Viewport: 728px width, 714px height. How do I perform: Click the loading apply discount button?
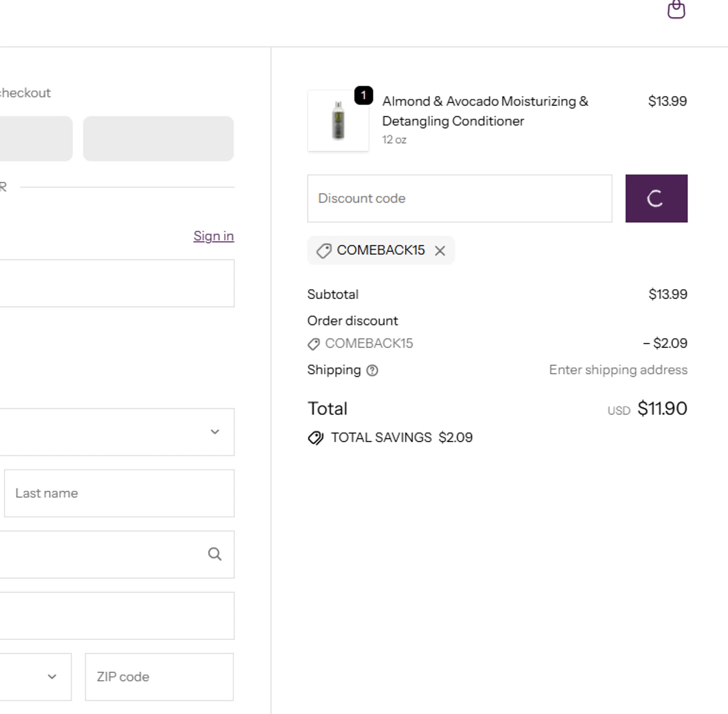pos(656,199)
